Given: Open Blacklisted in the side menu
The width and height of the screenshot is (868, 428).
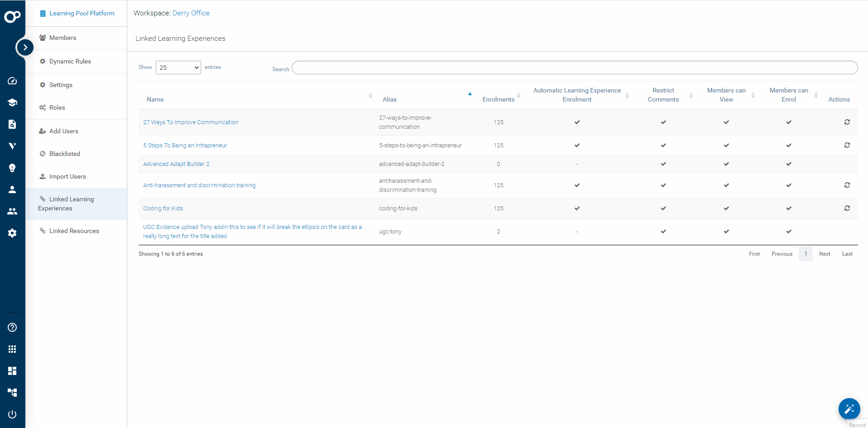Looking at the screenshot, I should (64, 154).
